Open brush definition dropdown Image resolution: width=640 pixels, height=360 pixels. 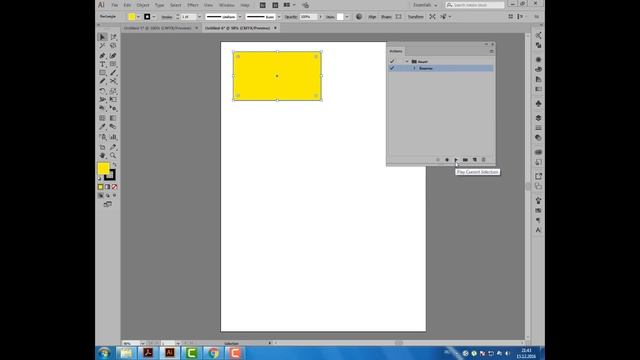click(279, 17)
